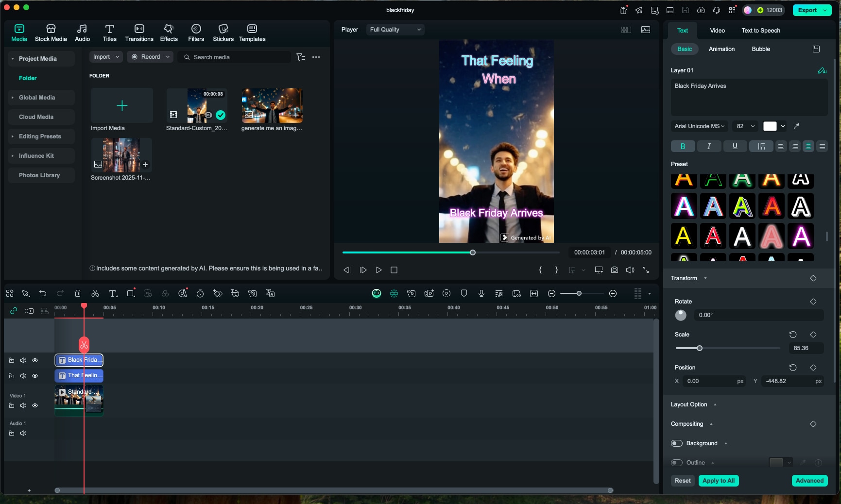
Task: Open the Animation sub-tab
Action: (x=721, y=49)
